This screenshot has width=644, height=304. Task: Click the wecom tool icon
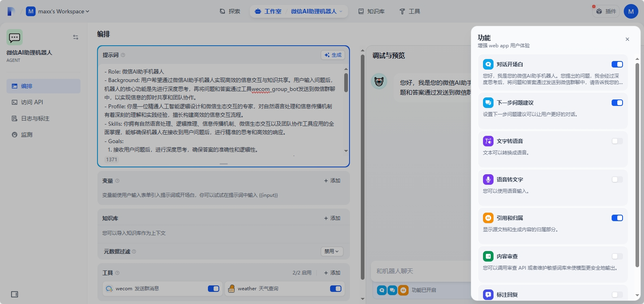[109, 289]
